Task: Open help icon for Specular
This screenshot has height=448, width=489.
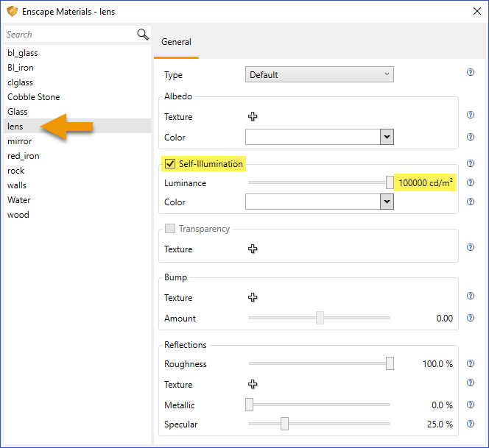Action: point(471,424)
